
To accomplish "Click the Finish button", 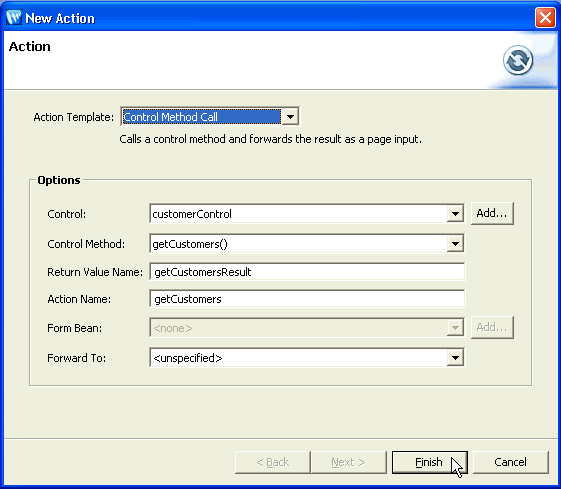I will tap(429, 462).
